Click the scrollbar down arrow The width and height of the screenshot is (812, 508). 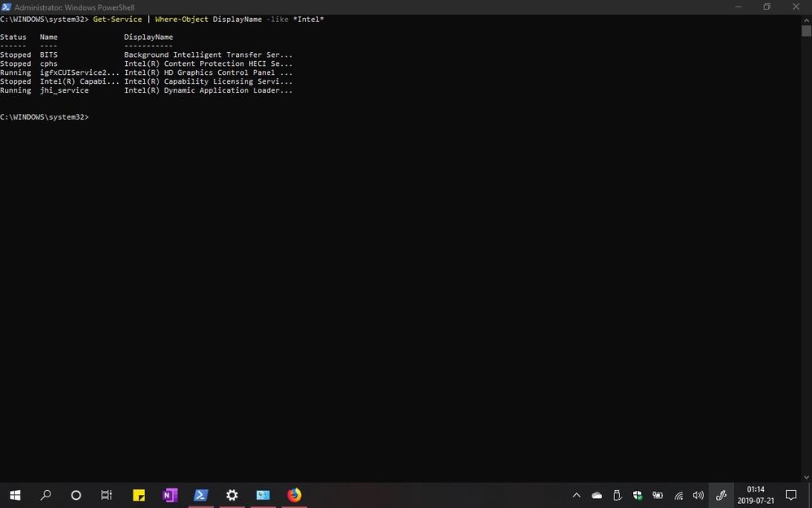(806, 477)
